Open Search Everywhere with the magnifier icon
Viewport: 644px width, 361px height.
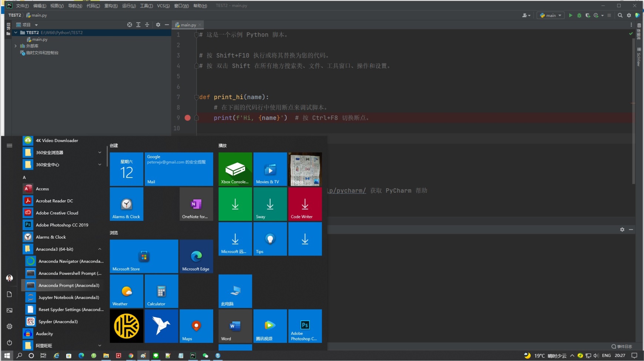[620, 15]
